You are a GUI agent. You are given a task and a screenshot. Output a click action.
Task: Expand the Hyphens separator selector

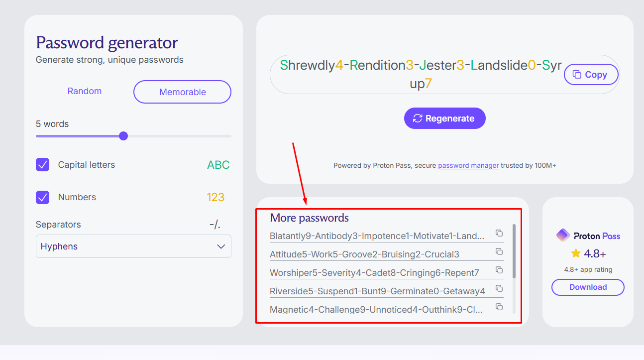tap(133, 246)
